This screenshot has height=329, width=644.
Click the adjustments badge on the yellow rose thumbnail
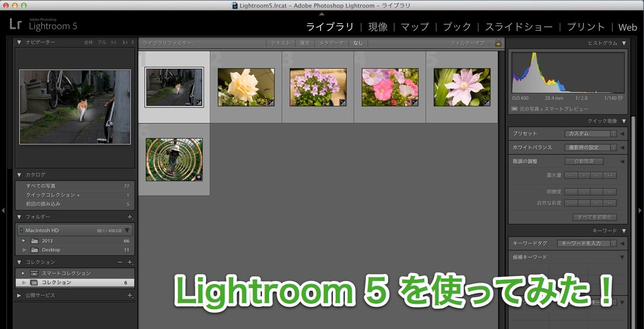[271, 102]
